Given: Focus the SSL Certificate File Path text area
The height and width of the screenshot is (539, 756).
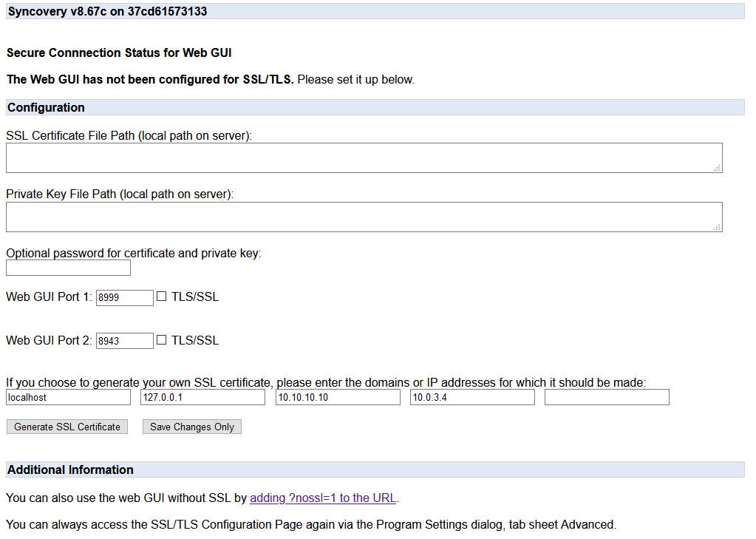Looking at the screenshot, I should click(364, 158).
